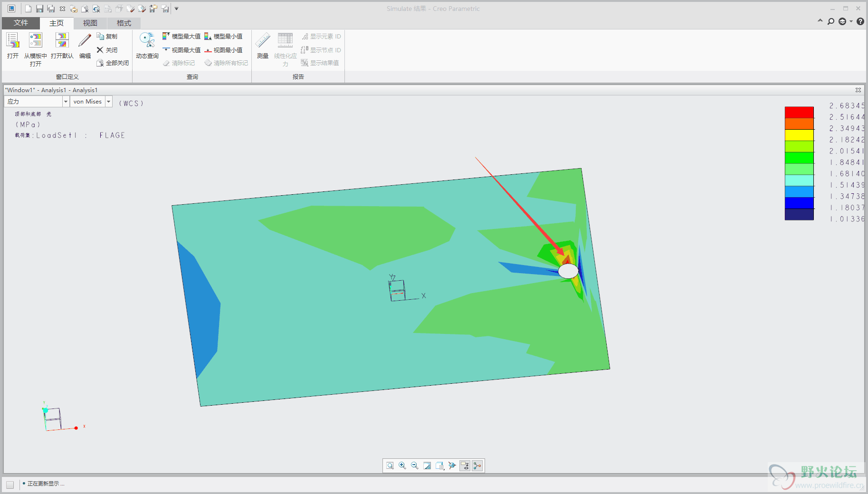Click the spin center icon in graphics toolbar
Viewport: 868px width, 494px height.
coord(452,465)
